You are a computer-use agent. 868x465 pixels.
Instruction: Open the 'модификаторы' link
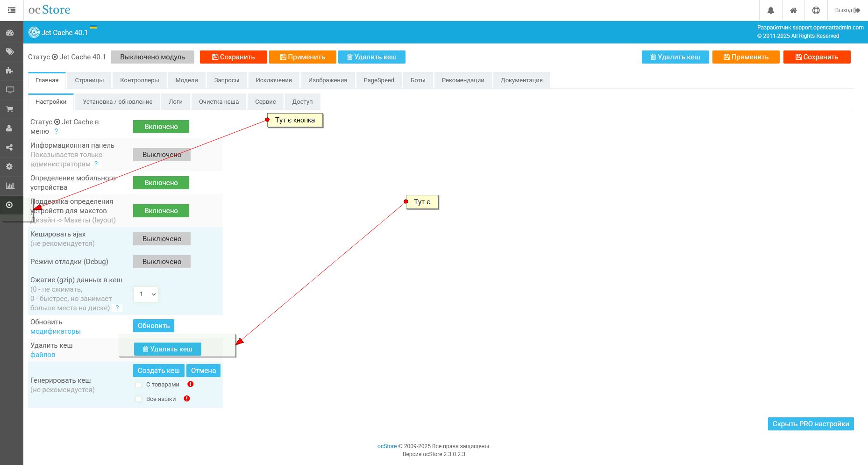point(56,331)
